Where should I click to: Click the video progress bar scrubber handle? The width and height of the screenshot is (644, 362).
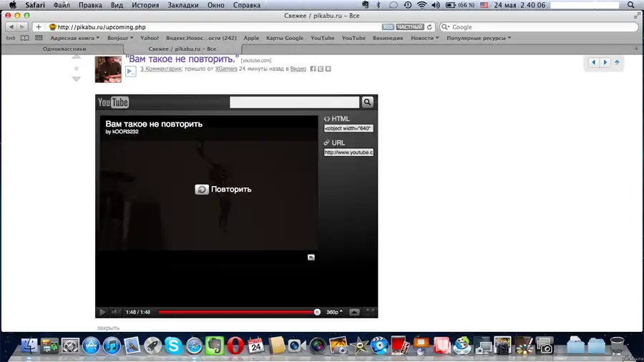[x=317, y=312]
